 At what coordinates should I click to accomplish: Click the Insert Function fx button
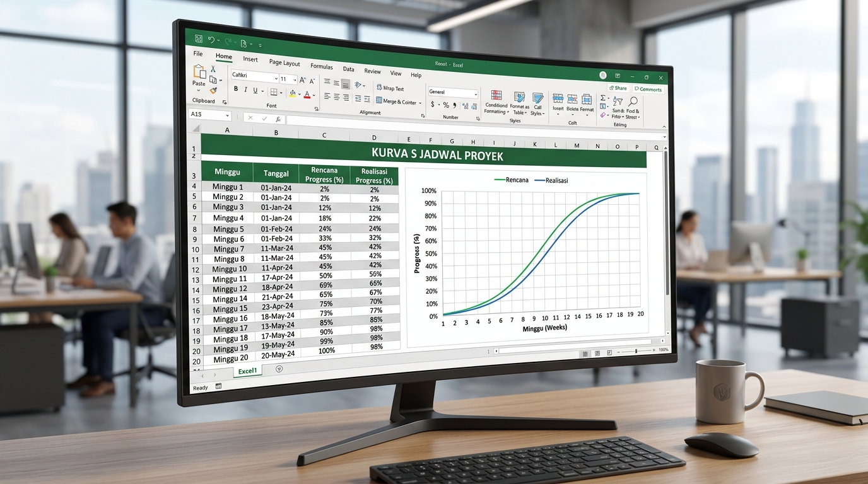click(x=278, y=119)
